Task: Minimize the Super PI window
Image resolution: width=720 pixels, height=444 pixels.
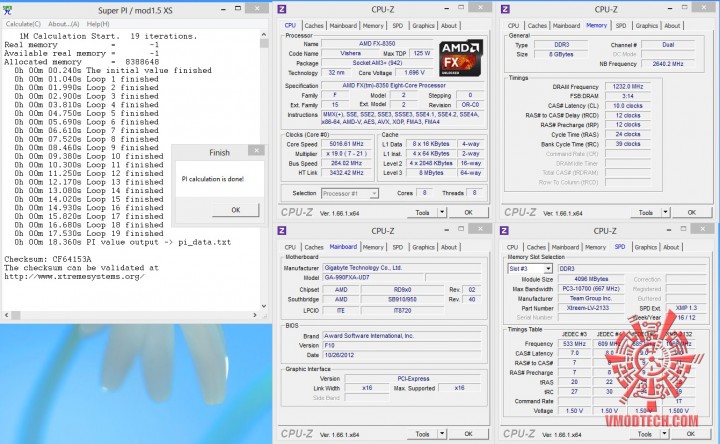Action: 223,9
